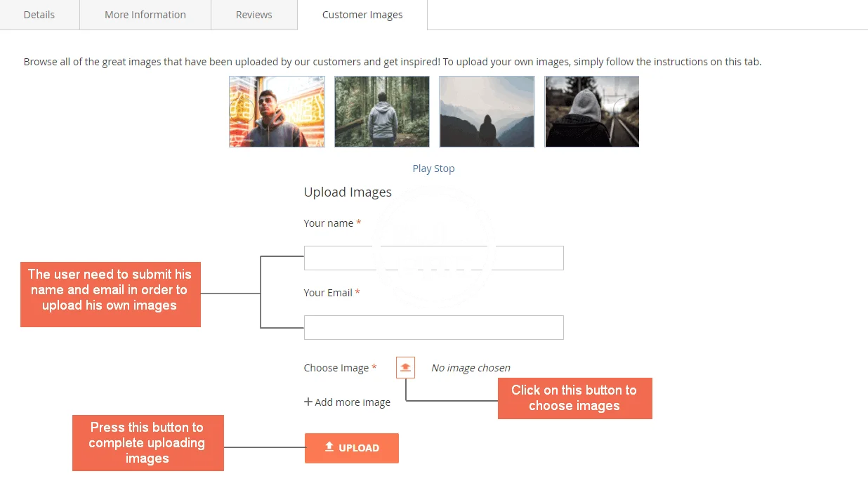
Task: Click the 'No image chosen' text
Action: point(471,368)
